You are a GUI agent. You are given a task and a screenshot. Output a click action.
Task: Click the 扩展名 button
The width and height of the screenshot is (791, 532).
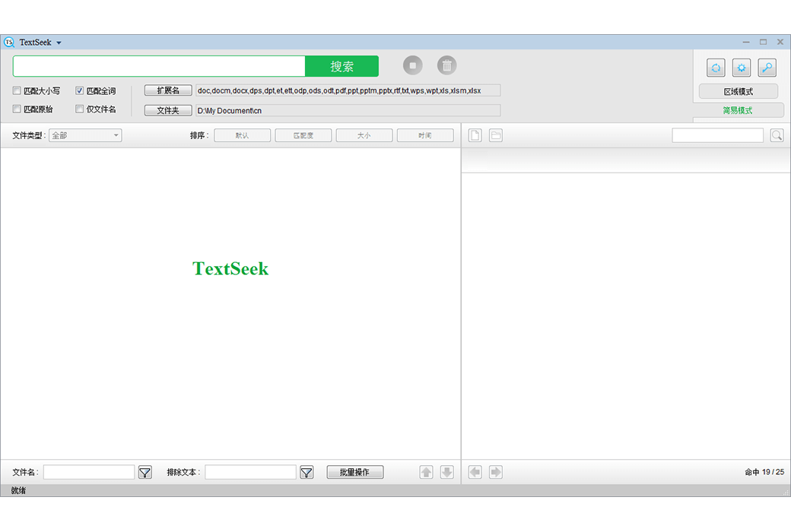(168, 90)
